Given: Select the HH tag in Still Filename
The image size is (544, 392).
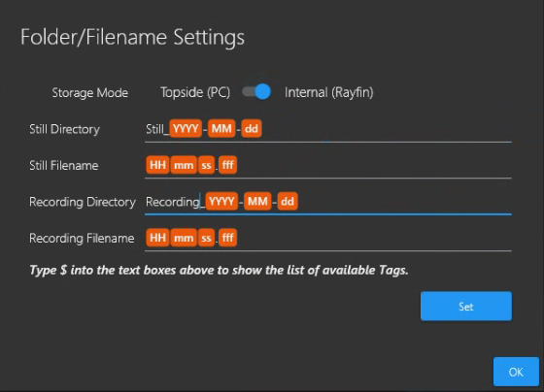Looking at the screenshot, I should (157, 165).
